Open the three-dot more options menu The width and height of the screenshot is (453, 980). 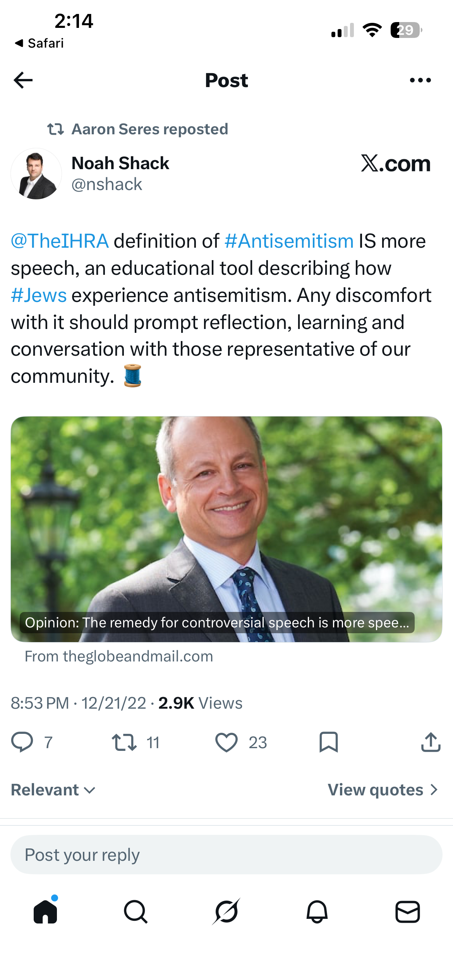pyautogui.click(x=420, y=80)
